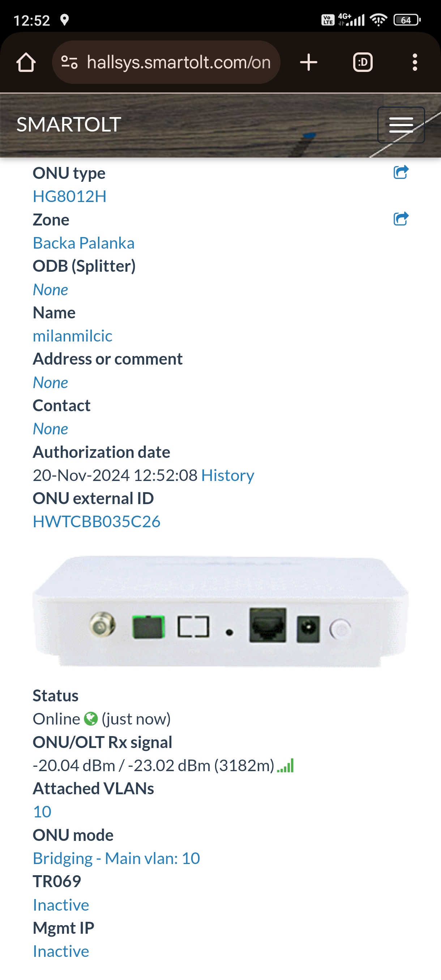Click the authorization History link

tap(227, 475)
